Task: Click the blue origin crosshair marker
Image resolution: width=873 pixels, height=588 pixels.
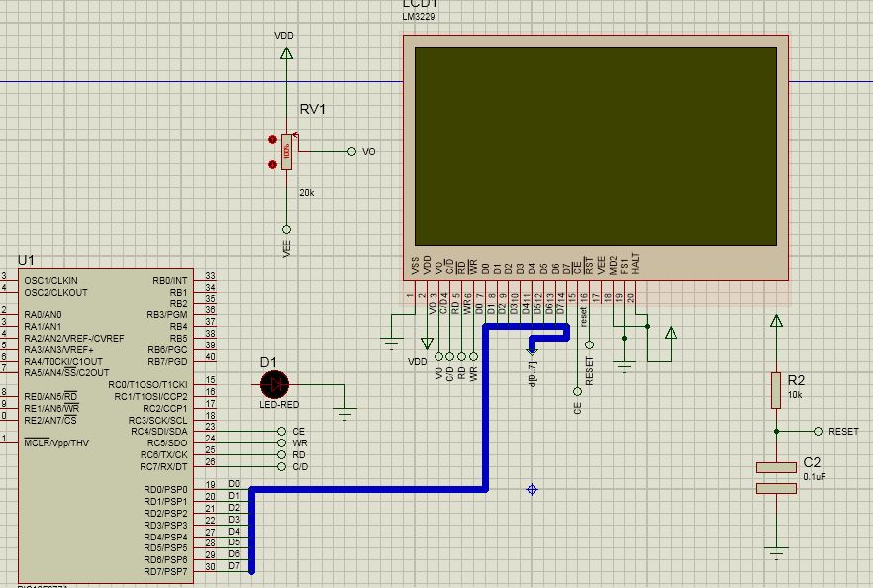Action: [x=532, y=489]
